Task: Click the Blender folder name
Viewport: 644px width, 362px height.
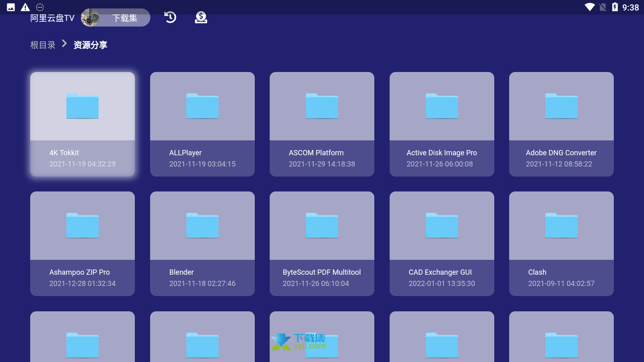Action: pyautogui.click(x=182, y=272)
